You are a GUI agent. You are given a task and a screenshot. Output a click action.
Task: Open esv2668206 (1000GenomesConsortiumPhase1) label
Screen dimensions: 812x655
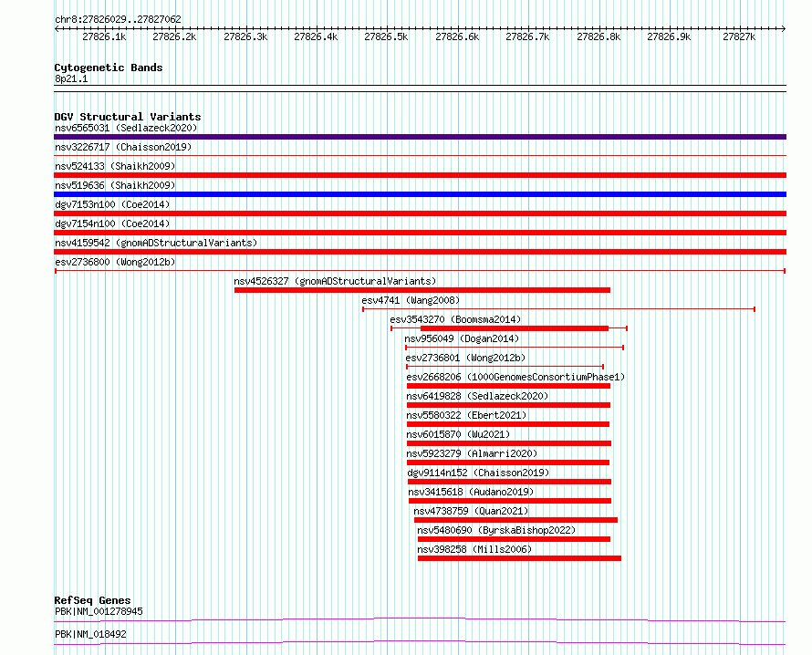515,377
